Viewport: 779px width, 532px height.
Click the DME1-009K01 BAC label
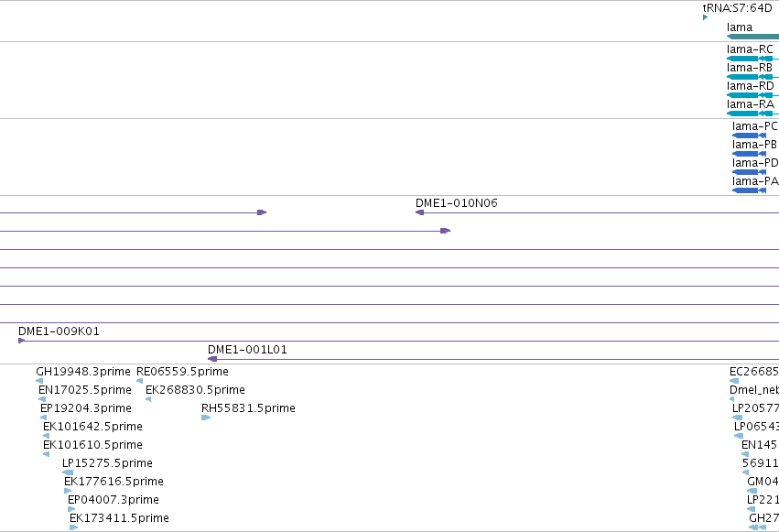59,331
